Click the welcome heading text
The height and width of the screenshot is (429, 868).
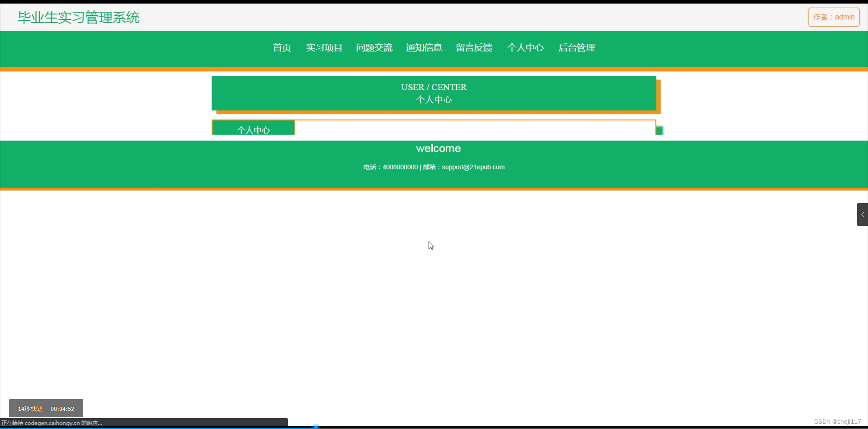pyautogui.click(x=438, y=148)
